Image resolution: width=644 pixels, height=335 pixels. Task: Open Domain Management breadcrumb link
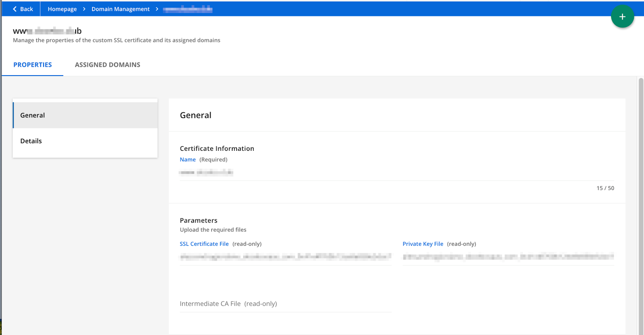point(120,9)
